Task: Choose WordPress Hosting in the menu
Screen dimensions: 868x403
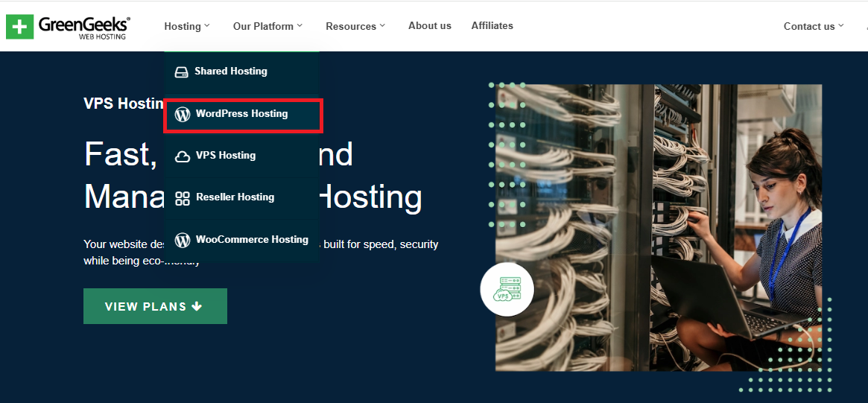Action: pos(243,115)
